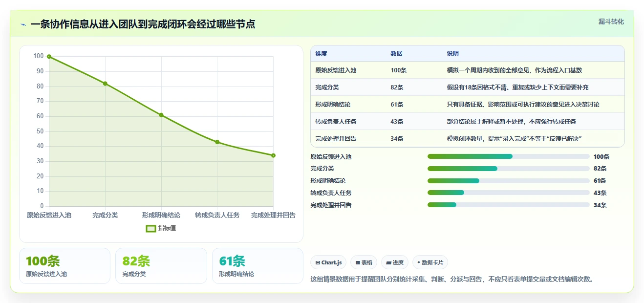The width and height of the screenshot is (644, 303).
Task: Open the 100条 原始反馈进入池 stat card
Action: point(64,266)
